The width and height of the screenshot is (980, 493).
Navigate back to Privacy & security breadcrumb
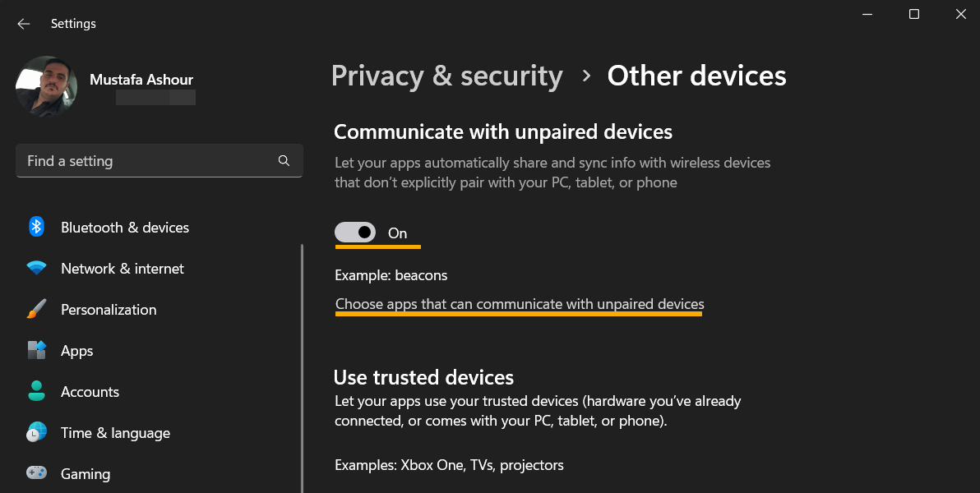pos(446,75)
